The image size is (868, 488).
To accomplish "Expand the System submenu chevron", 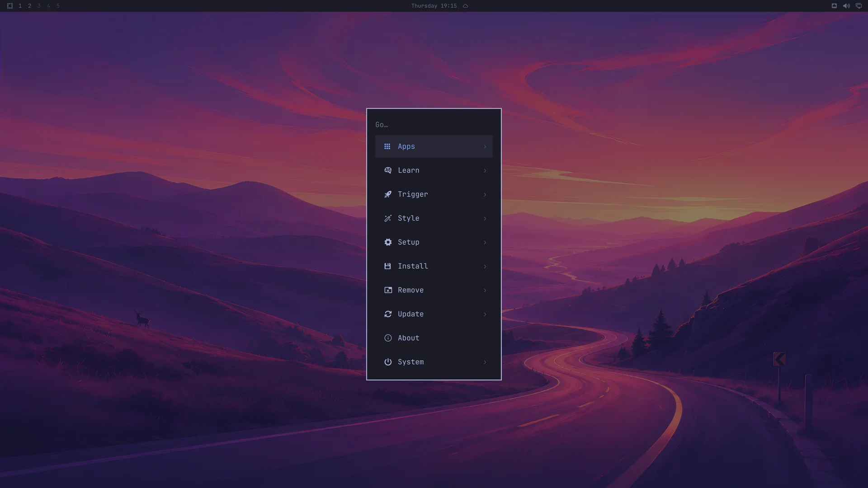I will [485, 362].
